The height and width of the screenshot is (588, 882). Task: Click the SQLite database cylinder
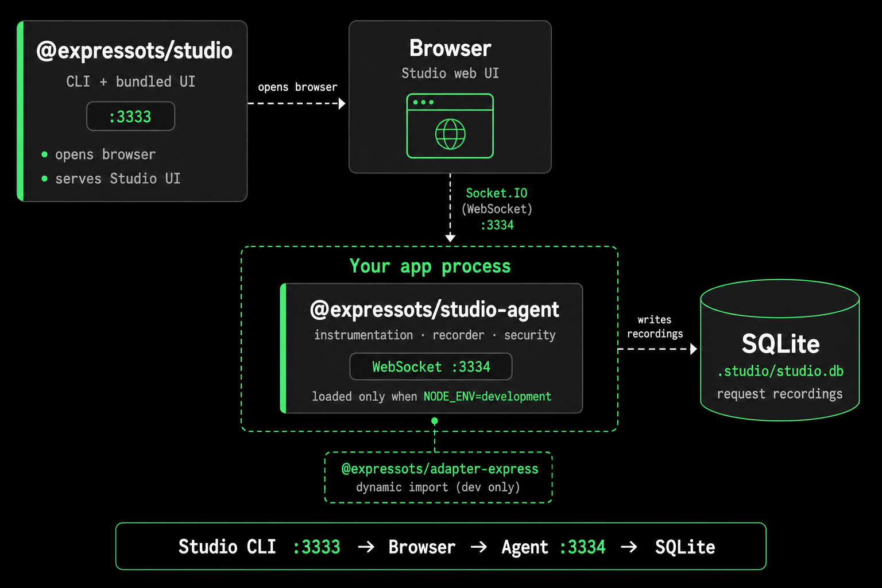[x=780, y=350]
